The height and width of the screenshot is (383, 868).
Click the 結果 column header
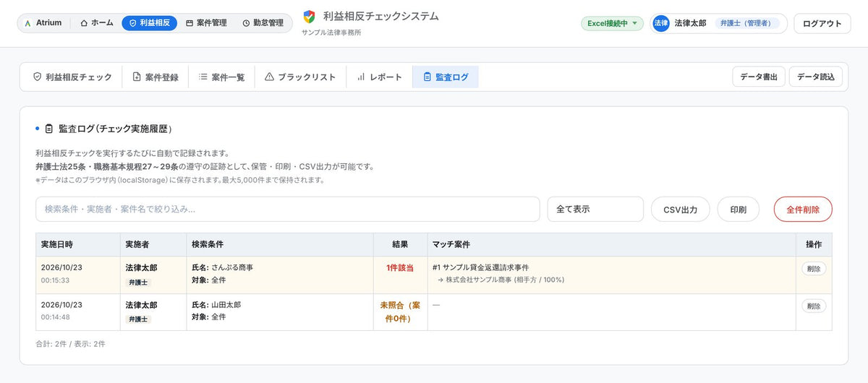pos(400,245)
